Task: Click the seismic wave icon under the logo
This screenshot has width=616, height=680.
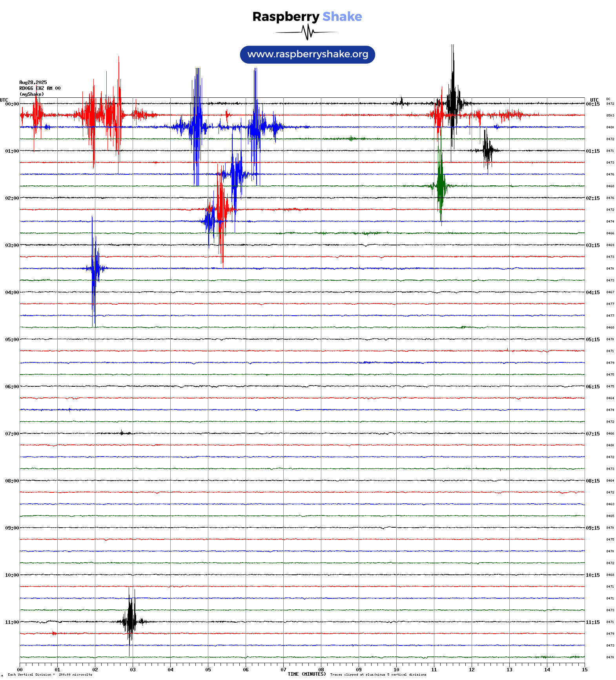Action: click(307, 32)
